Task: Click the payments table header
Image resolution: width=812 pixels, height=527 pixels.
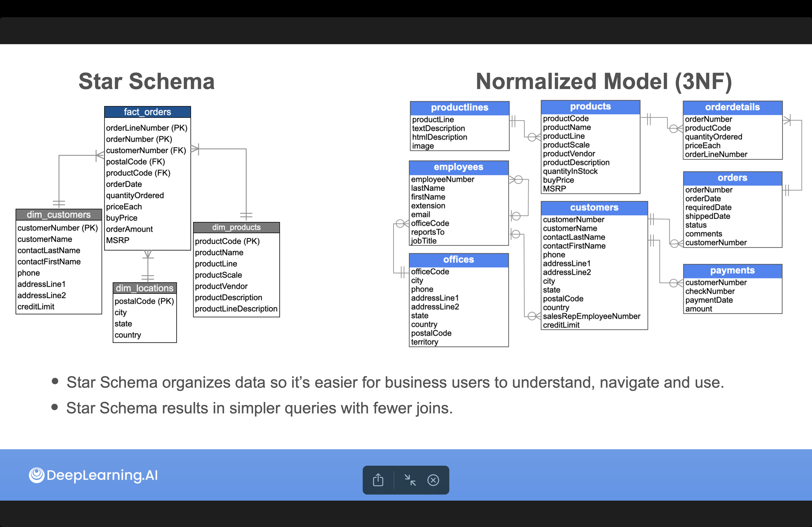Action: tap(732, 270)
